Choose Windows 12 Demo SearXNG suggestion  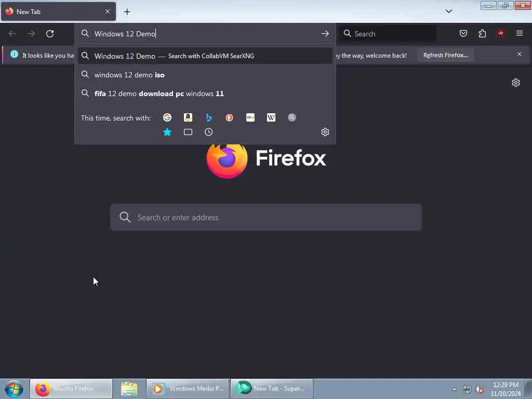[205, 56]
